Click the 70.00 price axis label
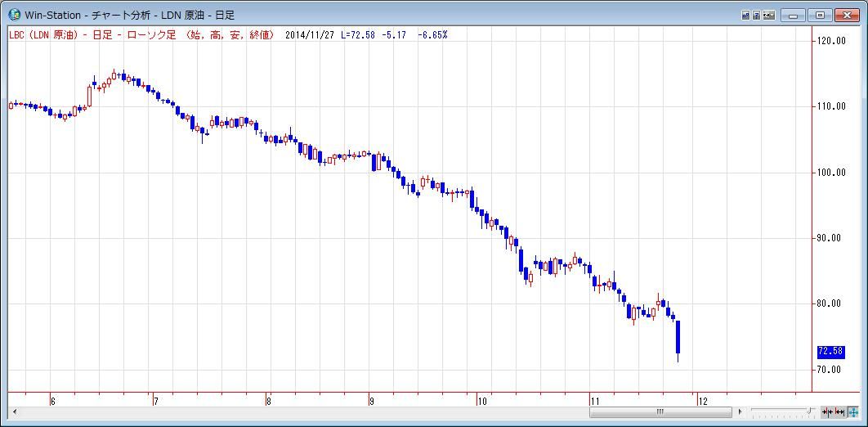This screenshot has width=868, height=427. (x=831, y=370)
